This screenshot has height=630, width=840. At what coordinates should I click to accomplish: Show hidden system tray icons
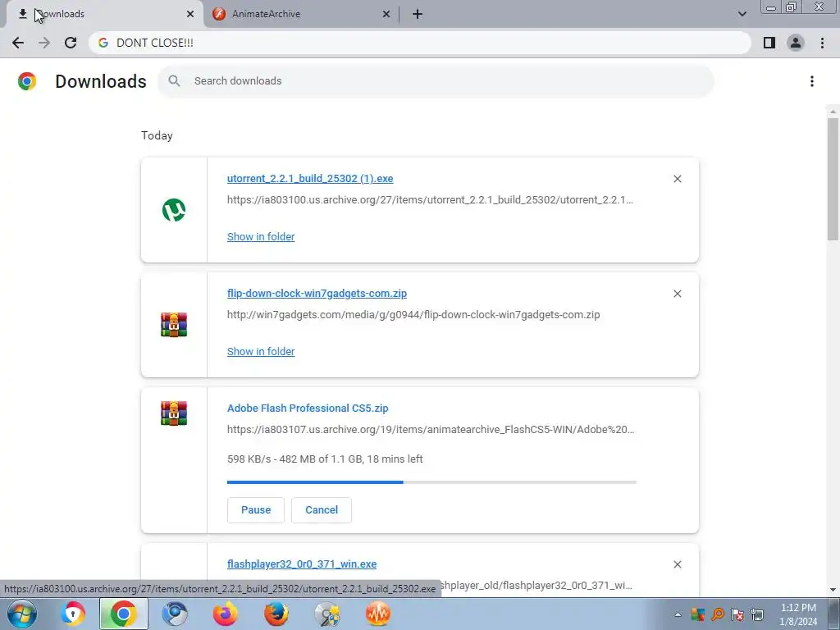tap(678, 614)
